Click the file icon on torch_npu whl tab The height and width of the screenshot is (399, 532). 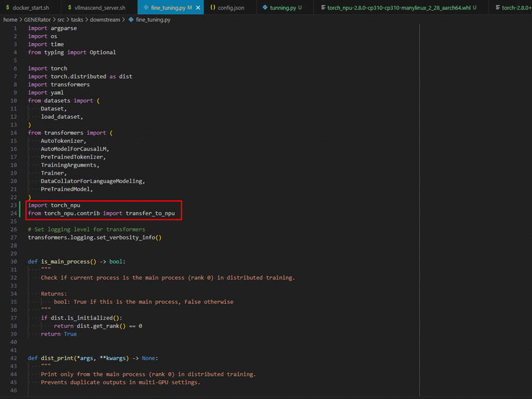pyautogui.click(x=323, y=7)
